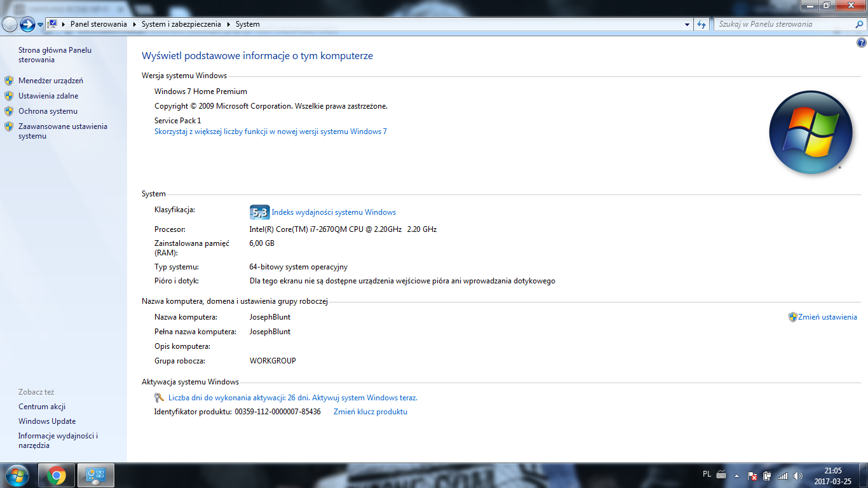Open 'Informacje wydajności i narzędzia' link

(58, 440)
